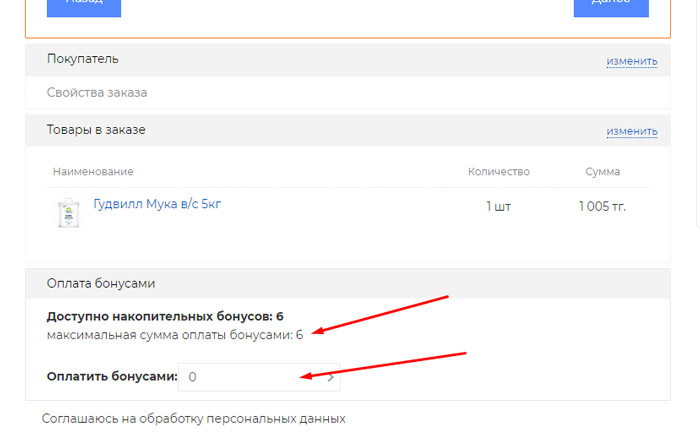Click 'изменить' in Товары в заказе section

[x=631, y=131]
